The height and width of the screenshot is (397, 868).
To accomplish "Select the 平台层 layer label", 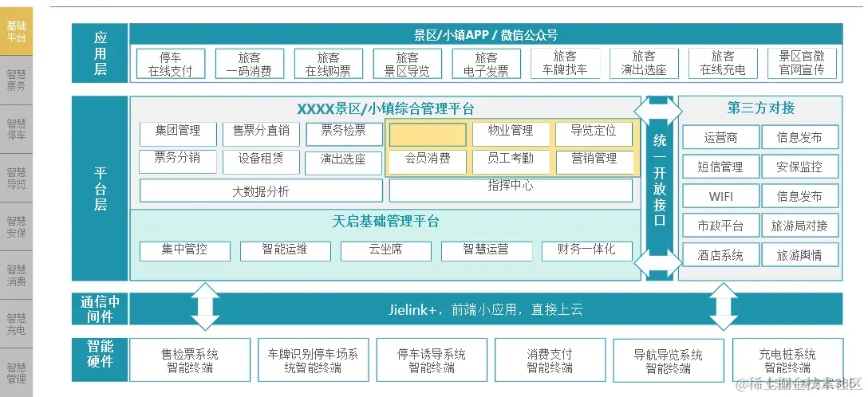I will (100, 189).
